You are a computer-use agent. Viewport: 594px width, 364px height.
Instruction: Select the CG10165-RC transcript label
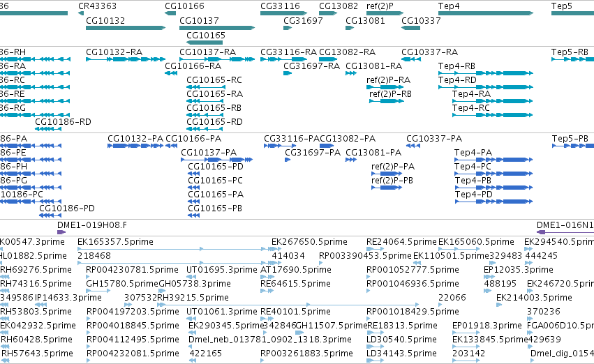(x=214, y=79)
